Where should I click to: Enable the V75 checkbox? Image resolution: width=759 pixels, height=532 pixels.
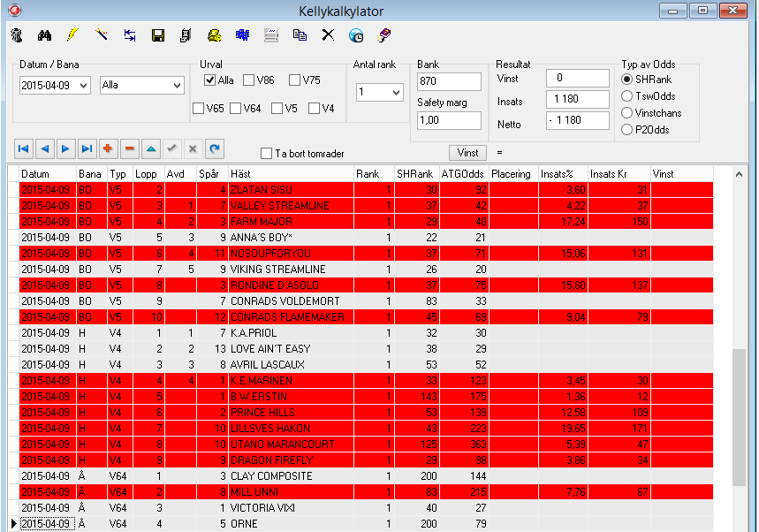pos(294,80)
